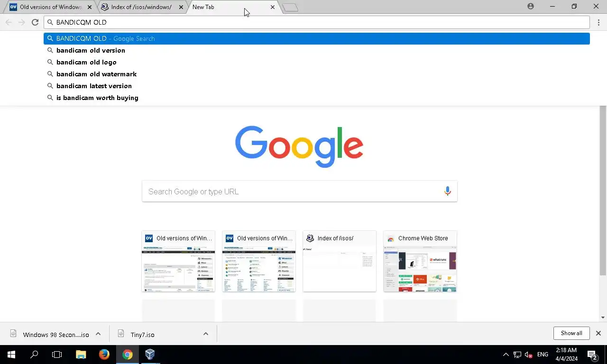Open the Action Center notifications icon
The width and height of the screenshot is (607, 364).
pos(592,355)
